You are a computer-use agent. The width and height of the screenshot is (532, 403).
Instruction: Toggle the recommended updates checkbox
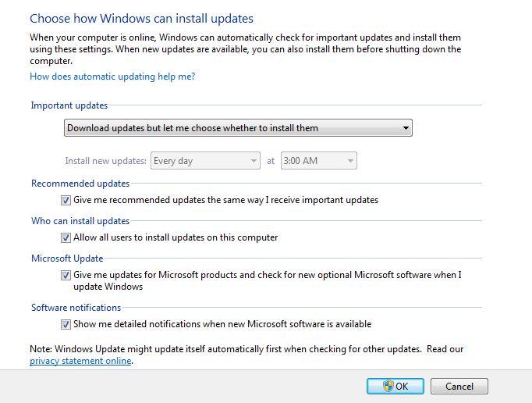pos(66,200)
